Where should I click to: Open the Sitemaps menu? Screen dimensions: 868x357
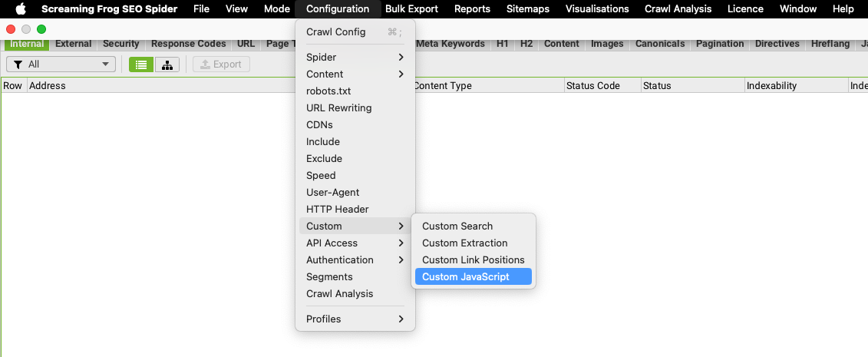527,9
